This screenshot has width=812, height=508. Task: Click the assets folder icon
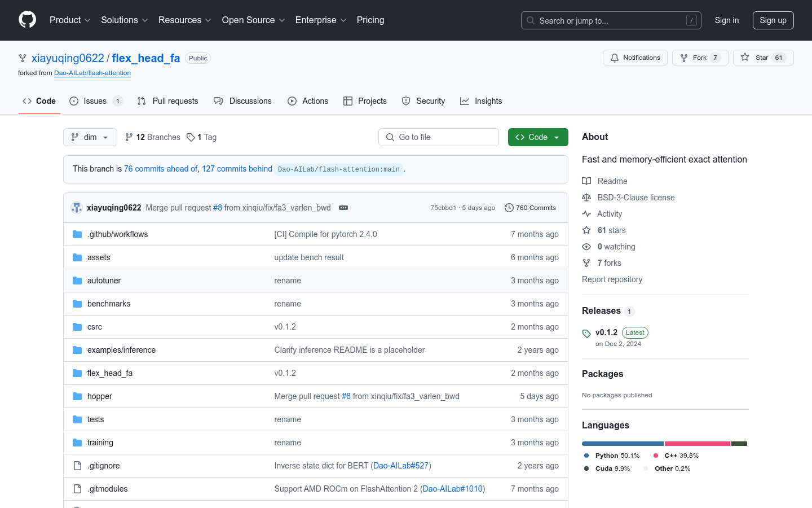point(77,257)
